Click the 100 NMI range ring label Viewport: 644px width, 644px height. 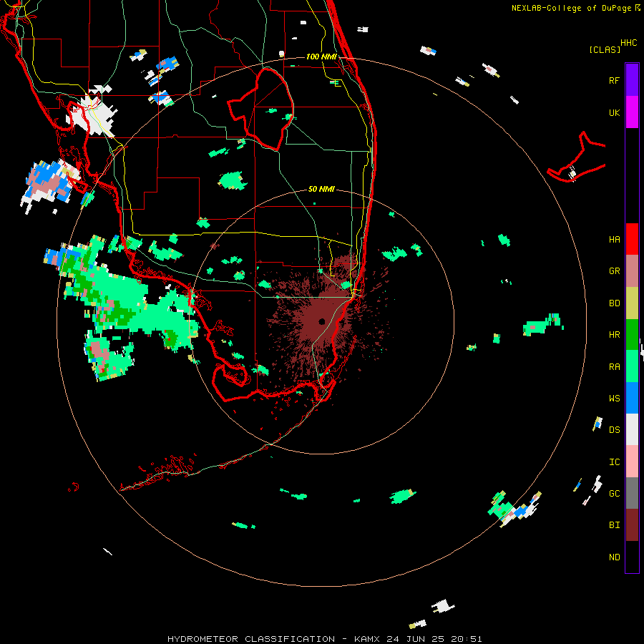(321, 57)
